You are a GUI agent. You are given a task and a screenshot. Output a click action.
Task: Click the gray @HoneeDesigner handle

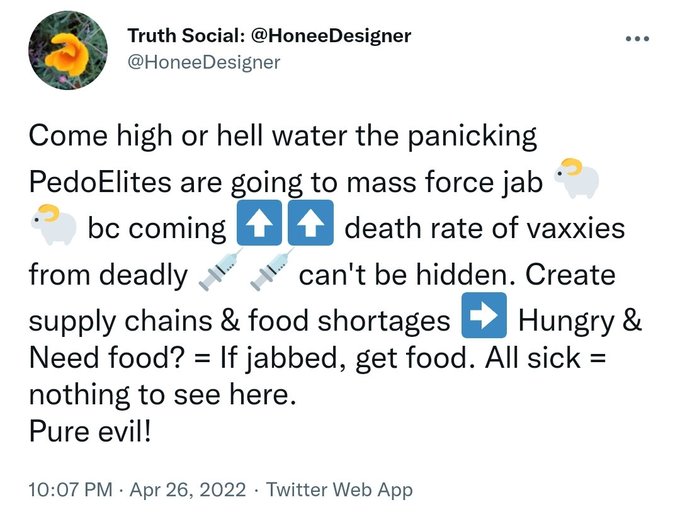[204, 62]
